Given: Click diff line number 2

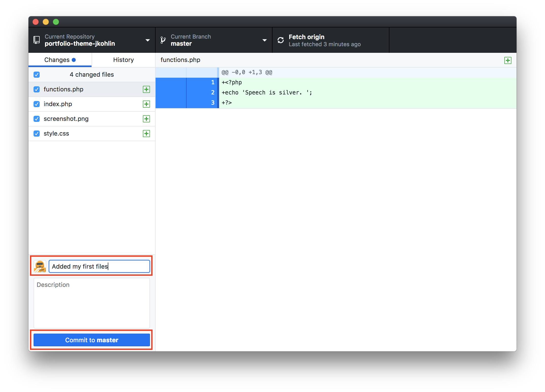Looking at the screenshot, I should pyautogui.click(x=213, y=93).
